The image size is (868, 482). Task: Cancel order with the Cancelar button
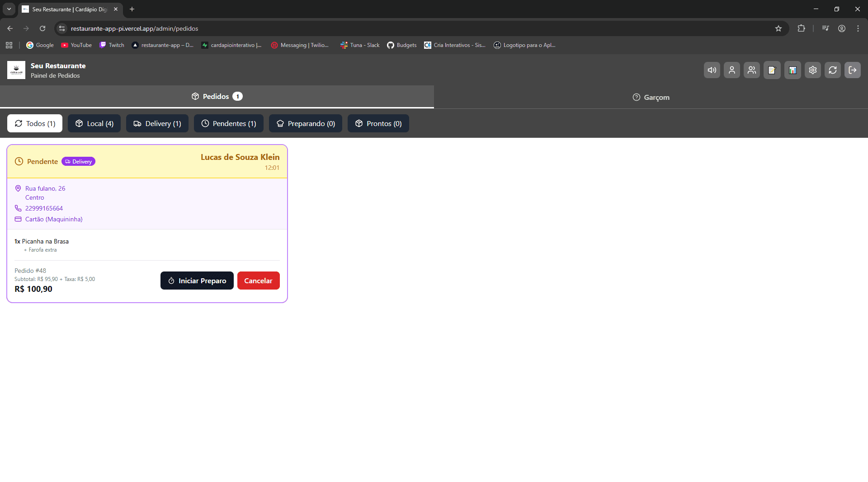coord(258,281)
